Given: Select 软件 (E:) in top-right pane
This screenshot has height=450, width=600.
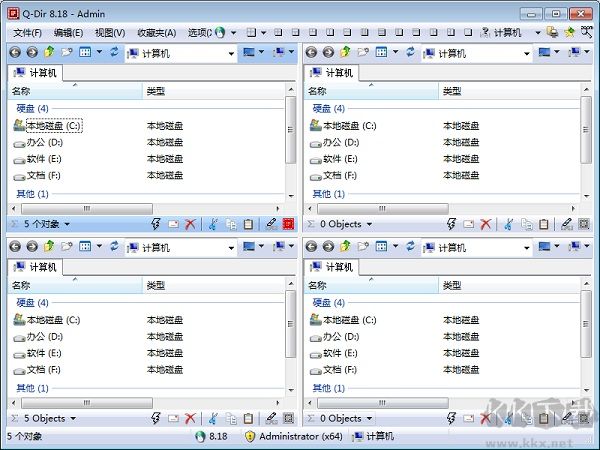Looking at the screenshot, I should 333,159.
